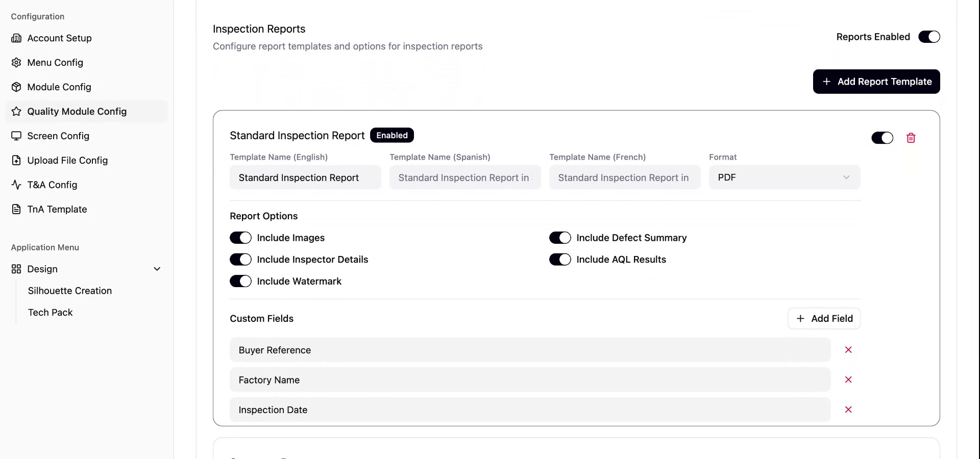Click the Account Setup building icon
The height and width of the screenshot is (459, 980).
(x=16, y=38)
